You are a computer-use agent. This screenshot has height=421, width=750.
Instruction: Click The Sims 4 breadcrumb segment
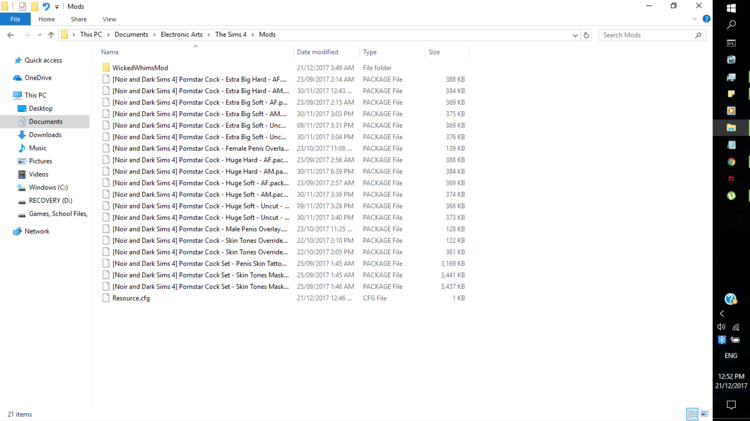pos(231,34)
